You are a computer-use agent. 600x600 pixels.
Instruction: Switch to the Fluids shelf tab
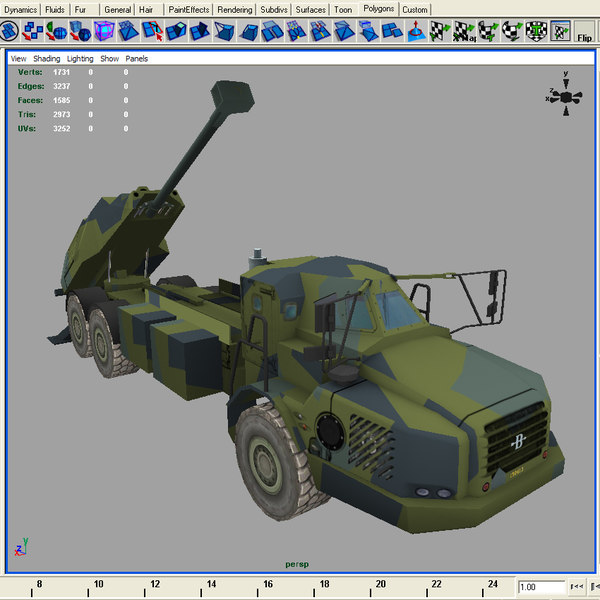pos(55,10)
